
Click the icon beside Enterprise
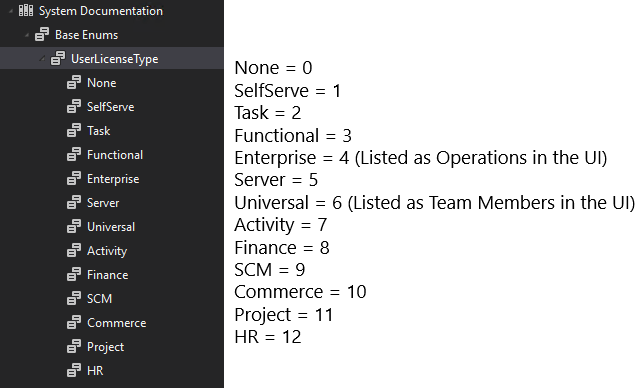pos(74,179)
